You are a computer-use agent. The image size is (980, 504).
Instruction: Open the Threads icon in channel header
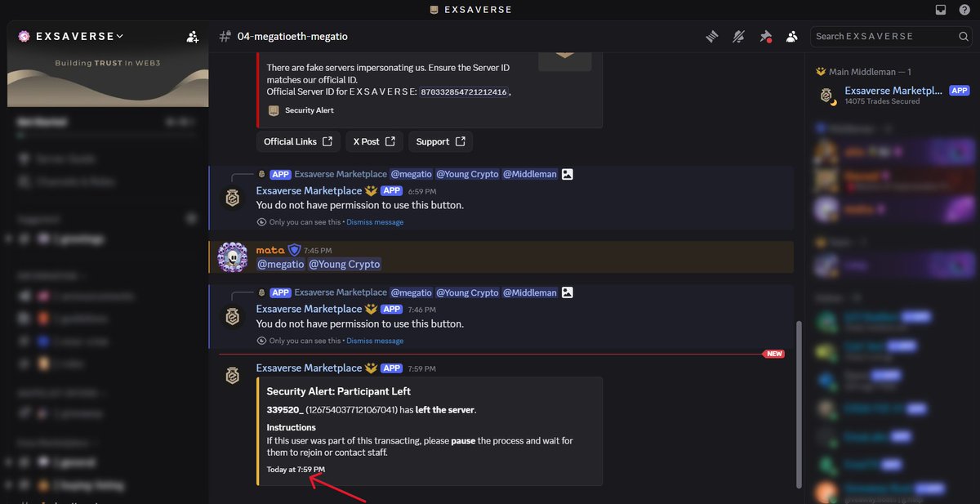point(712,36)
